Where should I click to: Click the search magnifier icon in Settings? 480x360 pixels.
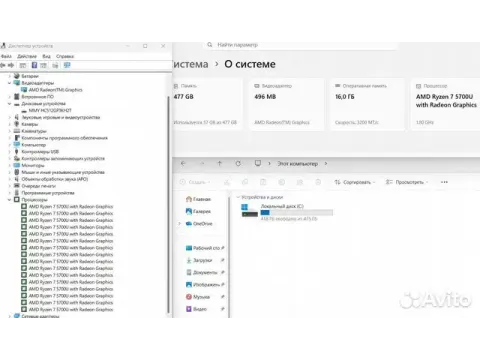click(x=210, y=45)
